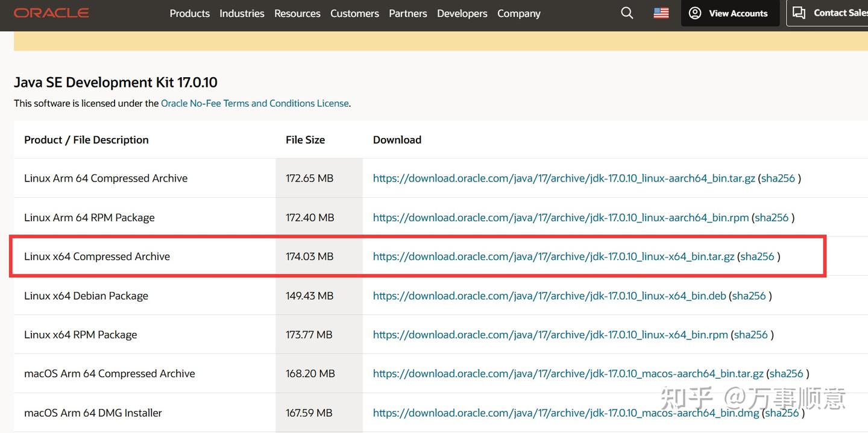Click the Oracle logo
868x433 pixels.
click(51, 13)
